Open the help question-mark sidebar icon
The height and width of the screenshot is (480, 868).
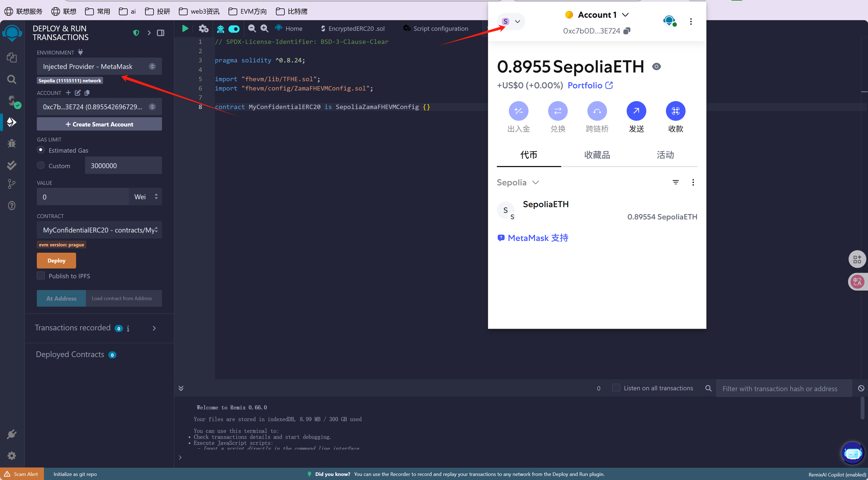tap(12, 206)
